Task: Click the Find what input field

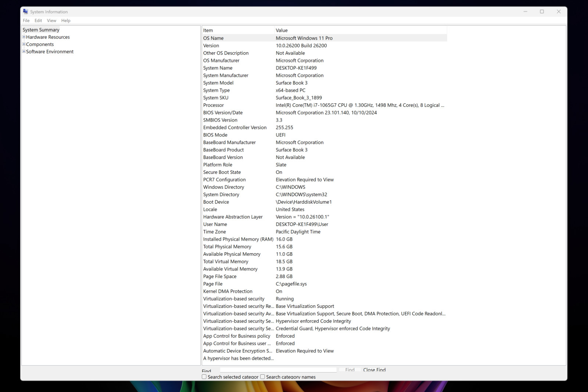Action: (x=278, y=370)
